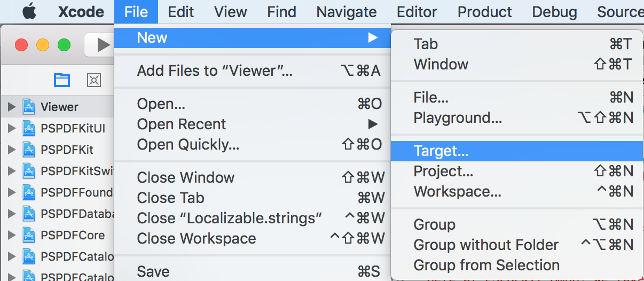Screen dimensions: 644x281
Task: Expand the PSPDFFoundation disclosure triangle
Action: 11,193
